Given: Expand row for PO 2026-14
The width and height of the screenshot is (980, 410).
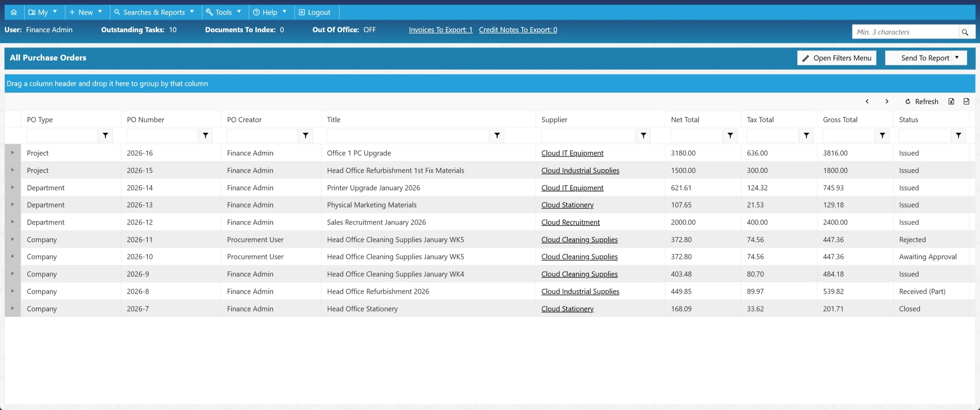Looking at the screenshot, I should point(13,187).
